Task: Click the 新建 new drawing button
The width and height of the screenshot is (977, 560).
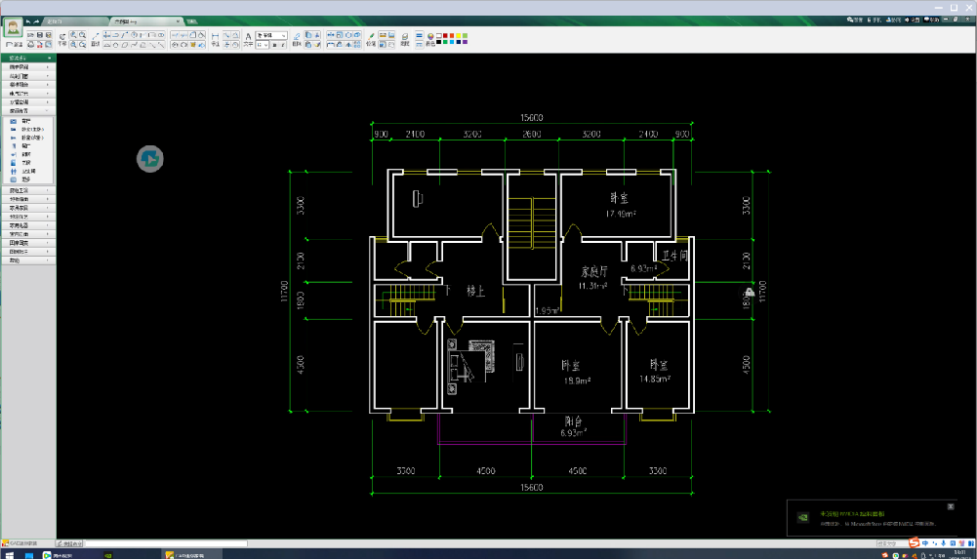Action: pyautogui.click(x=14, y=44)
